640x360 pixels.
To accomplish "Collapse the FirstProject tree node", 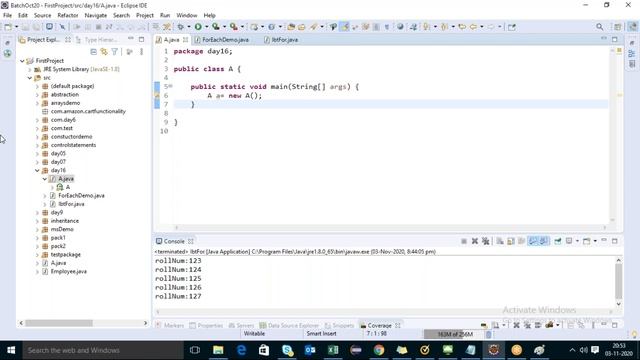I will [x=22, y=61].
